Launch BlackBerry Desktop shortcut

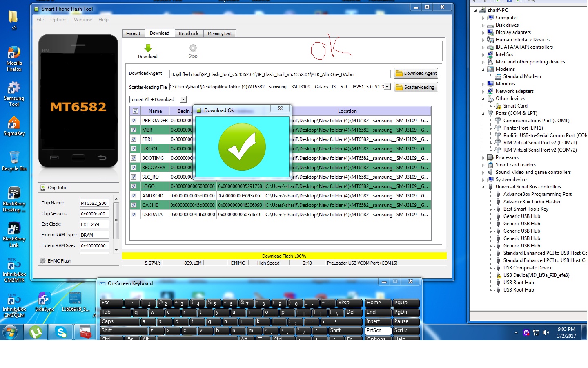[14, 199]
